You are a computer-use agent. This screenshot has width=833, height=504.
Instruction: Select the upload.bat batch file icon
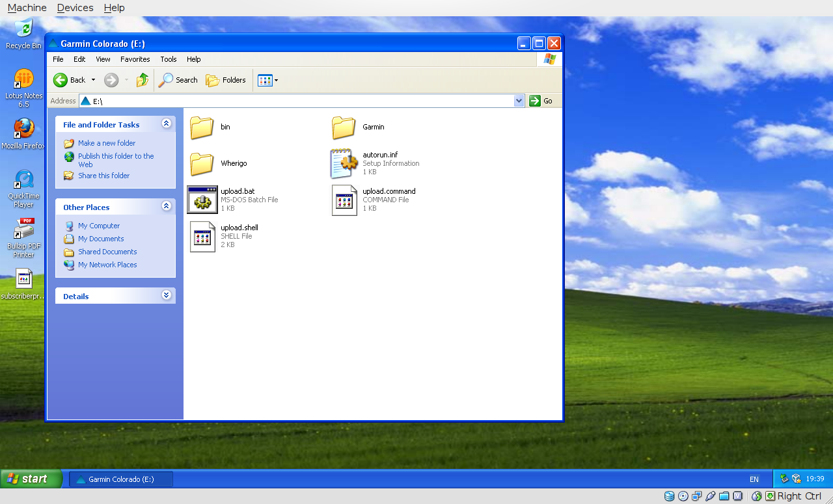(x=202, y=200)
